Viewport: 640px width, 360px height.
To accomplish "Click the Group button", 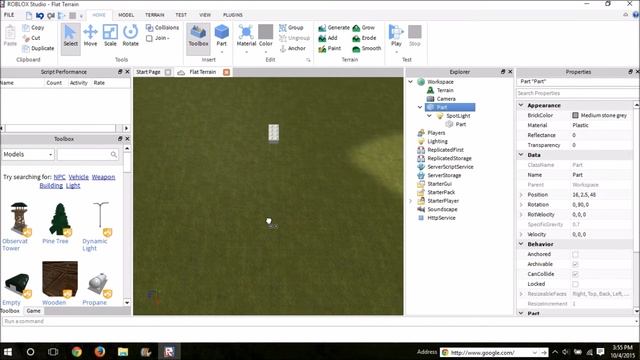I will [291, 28].
